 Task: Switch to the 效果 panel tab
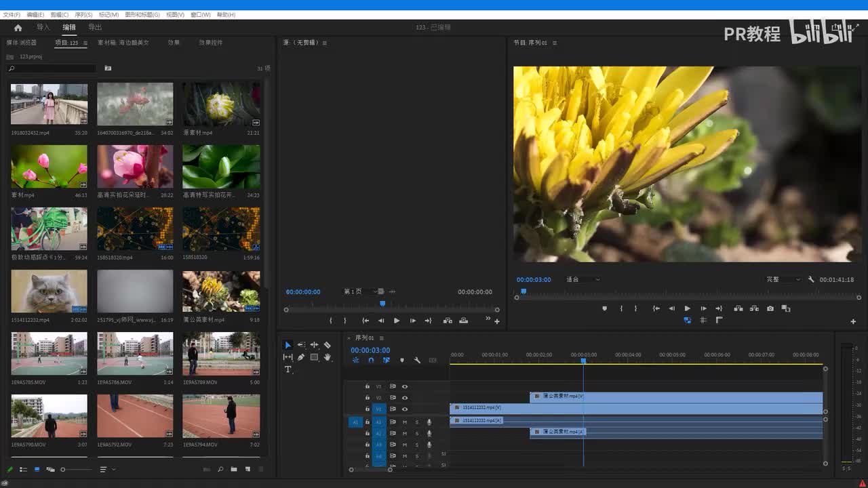pyautogui.click(x=174, y=43)
